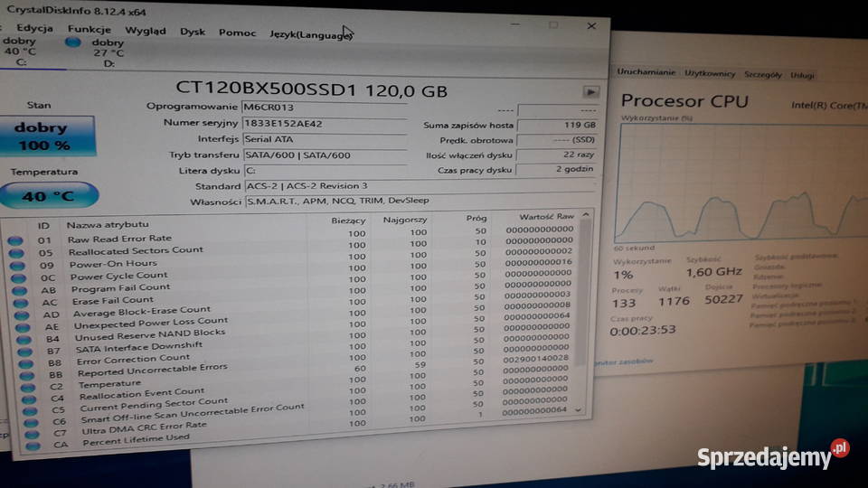
Task: Open the Edycja menu
Action: 34,28
